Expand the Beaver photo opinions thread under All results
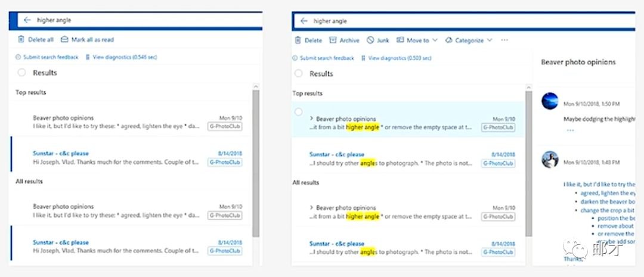The height and width of the screenshot is (277, 644). [312, 208]
